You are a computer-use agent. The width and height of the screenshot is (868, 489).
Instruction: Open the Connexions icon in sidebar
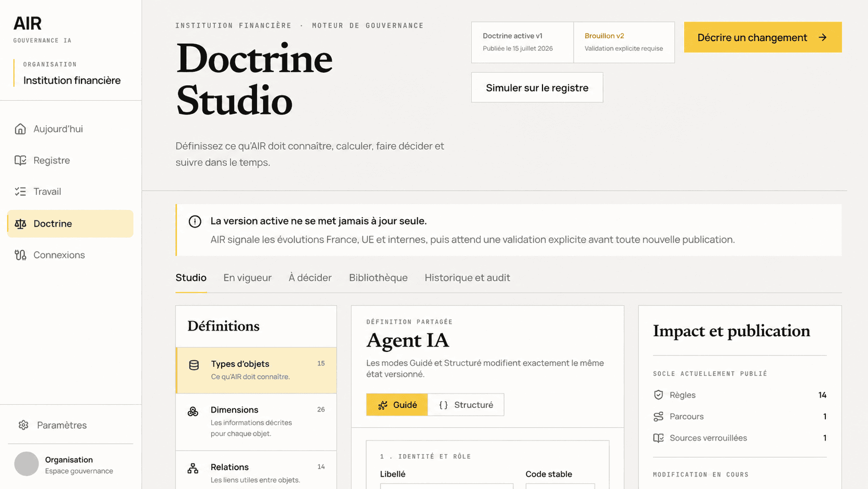point(20,255)
